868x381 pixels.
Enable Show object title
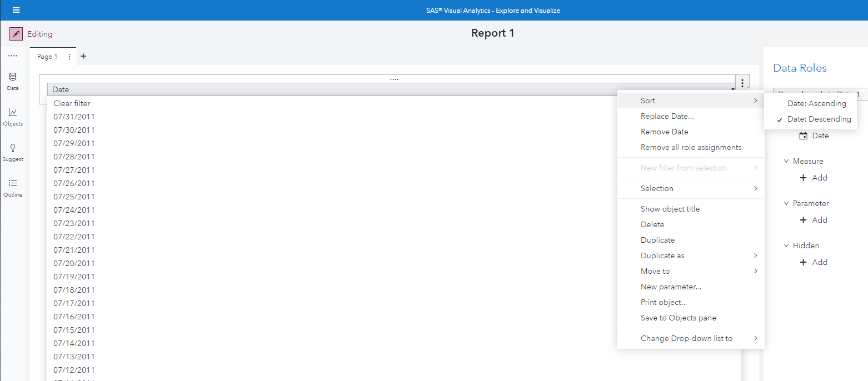670,208
